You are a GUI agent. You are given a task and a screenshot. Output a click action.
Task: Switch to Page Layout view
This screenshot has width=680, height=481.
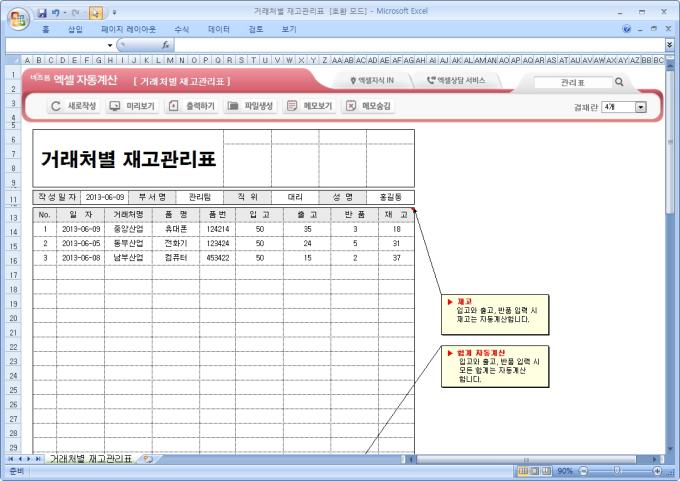click(x=535, y=471)
